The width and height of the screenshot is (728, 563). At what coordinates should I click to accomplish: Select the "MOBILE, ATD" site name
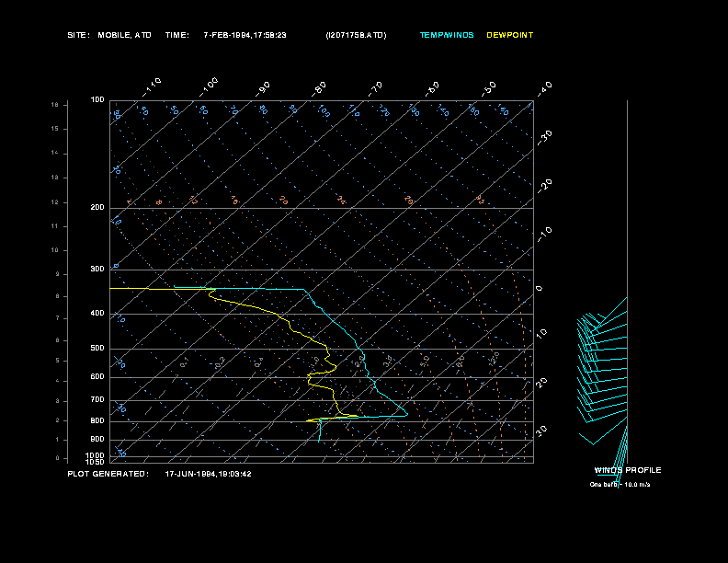(x=124, y=35)
